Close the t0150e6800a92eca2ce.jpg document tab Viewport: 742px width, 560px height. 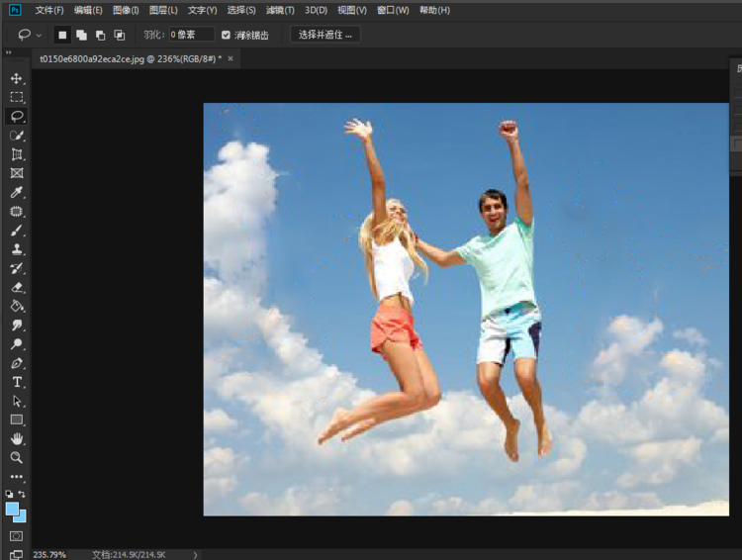pyautogui.click(x=231, y=59)
